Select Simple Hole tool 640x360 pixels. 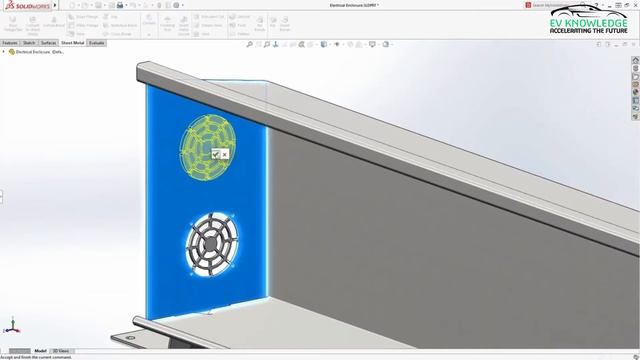(208, 25)
